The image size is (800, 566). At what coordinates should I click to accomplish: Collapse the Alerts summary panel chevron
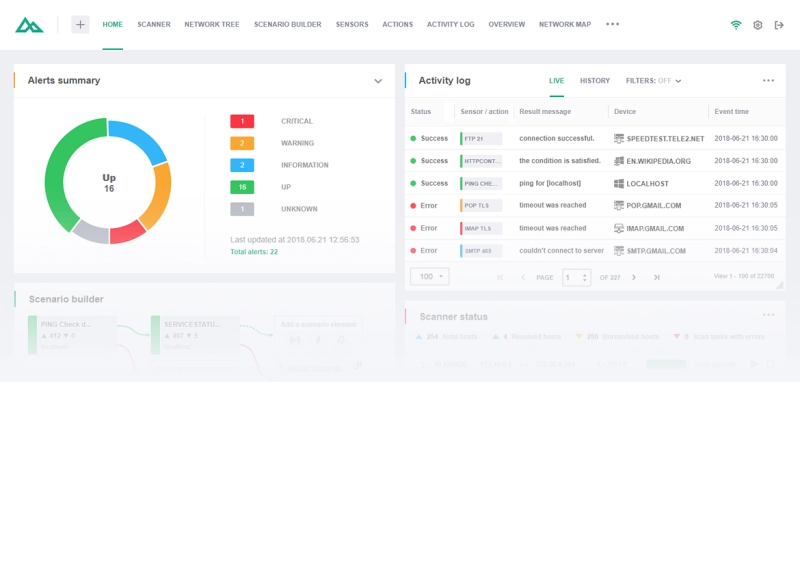click(x=378, y=81)
